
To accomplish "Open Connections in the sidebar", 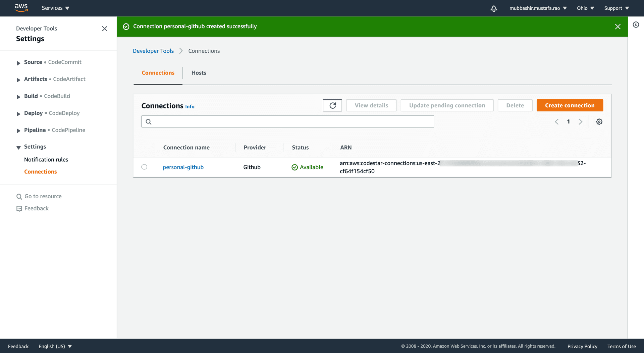I will 41,172.
